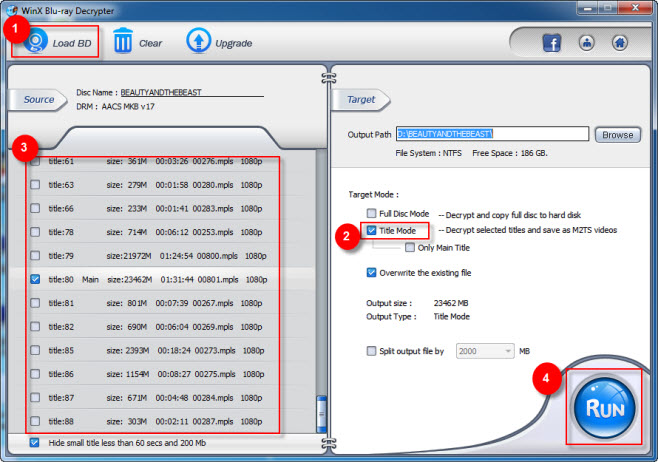658x462 pixels.
Task: Check the title:79 checkbox
Action: [x=35, y=256]
